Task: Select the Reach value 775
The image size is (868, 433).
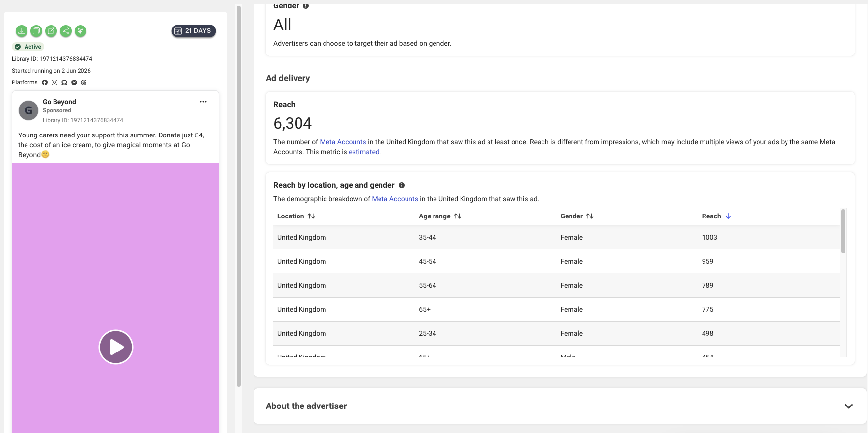Action: [707, 309]
